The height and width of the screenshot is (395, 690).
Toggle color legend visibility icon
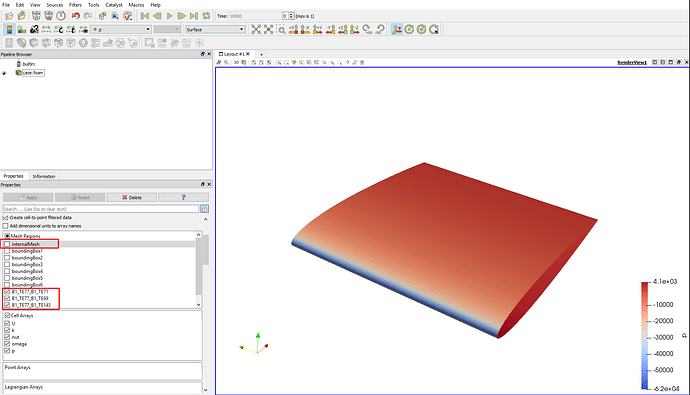pos(9,29)
